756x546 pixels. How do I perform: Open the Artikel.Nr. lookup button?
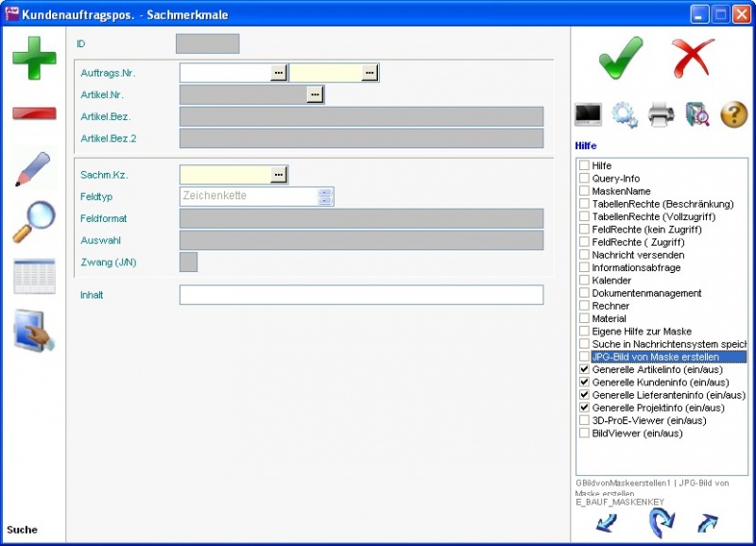(x=315, y=94)
